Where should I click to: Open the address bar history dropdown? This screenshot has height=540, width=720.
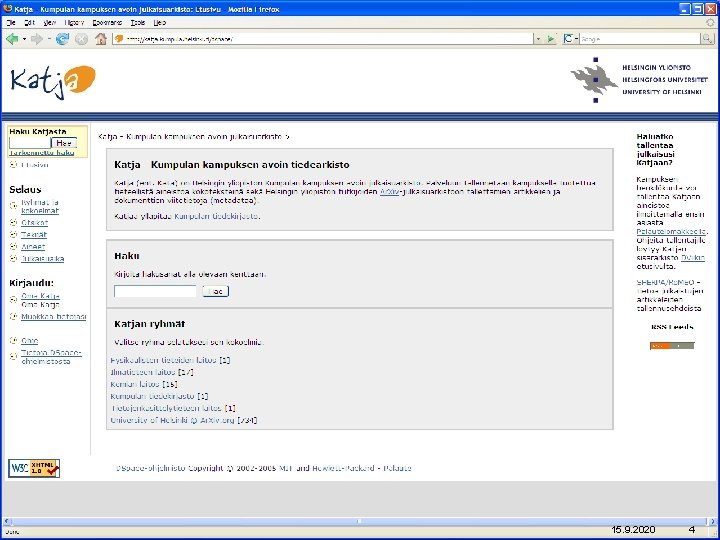(538, 39)
